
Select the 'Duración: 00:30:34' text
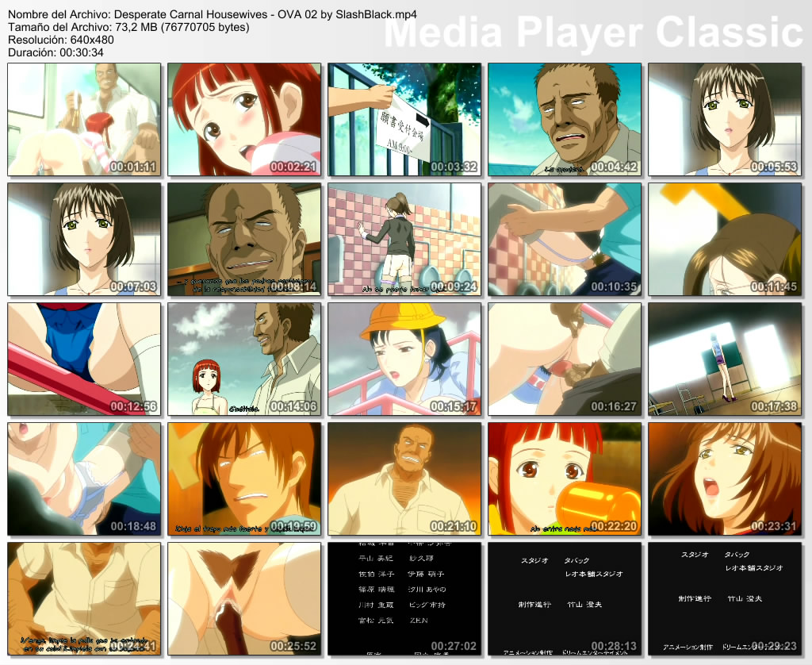(56, 52)
